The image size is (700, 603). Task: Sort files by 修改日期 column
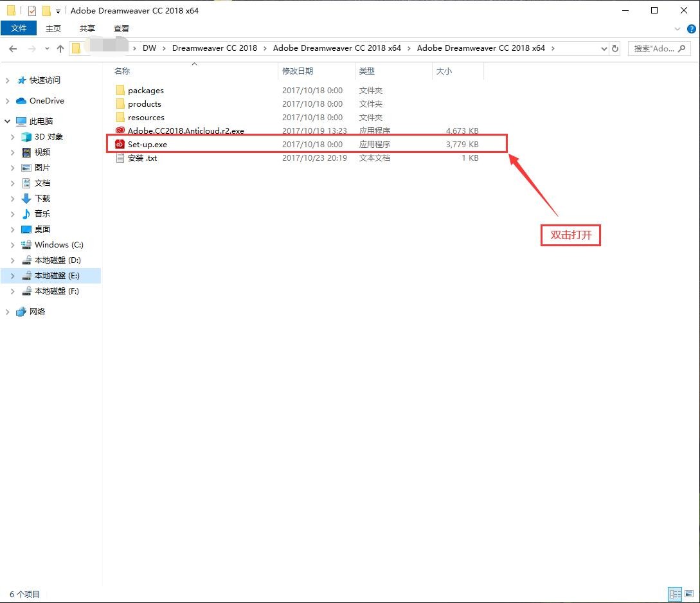(x=298, y=71)
